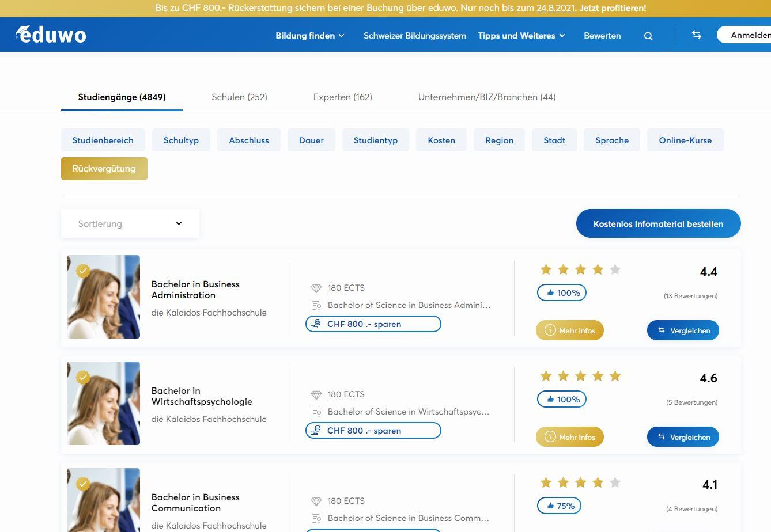Click the thumbs-up 75% badge for Business Communication
The width and height of the screenshot is (771, 532).
[559, 506]
